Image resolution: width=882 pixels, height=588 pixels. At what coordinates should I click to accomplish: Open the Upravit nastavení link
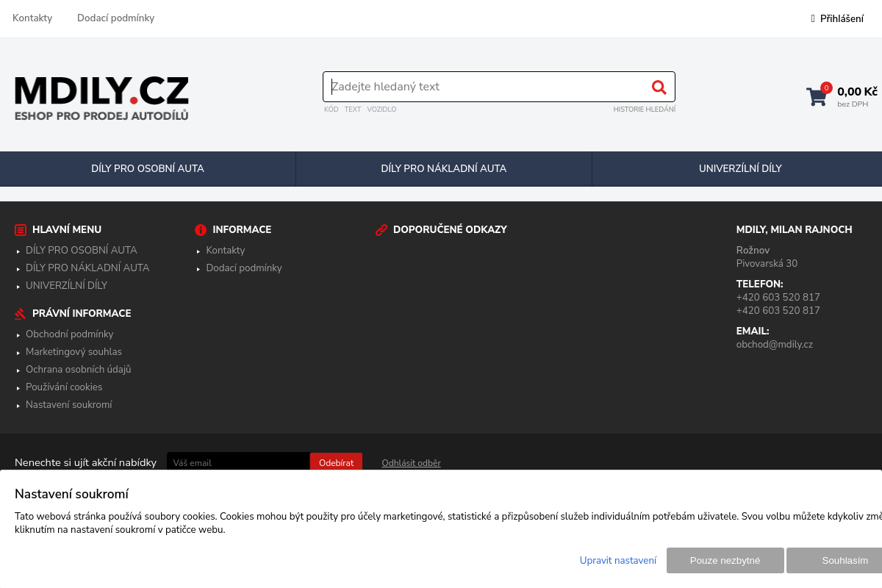click(618, 560)
